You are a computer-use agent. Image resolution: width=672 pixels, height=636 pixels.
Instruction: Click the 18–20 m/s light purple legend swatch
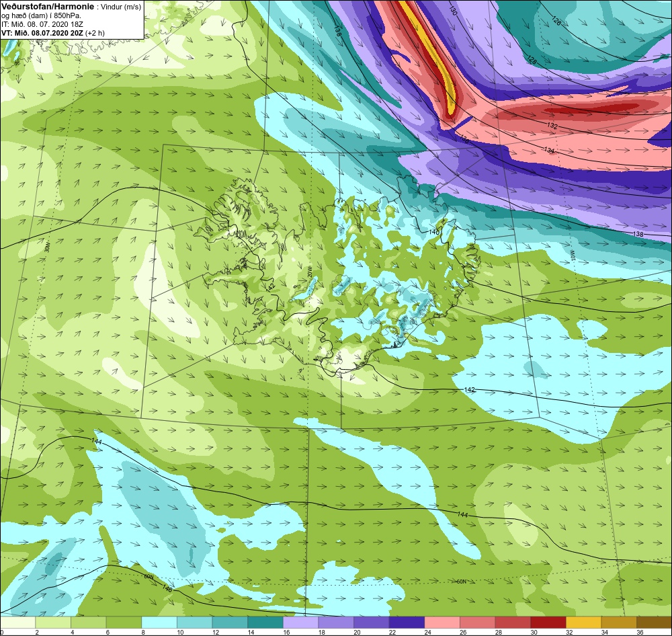click(336, 623)
